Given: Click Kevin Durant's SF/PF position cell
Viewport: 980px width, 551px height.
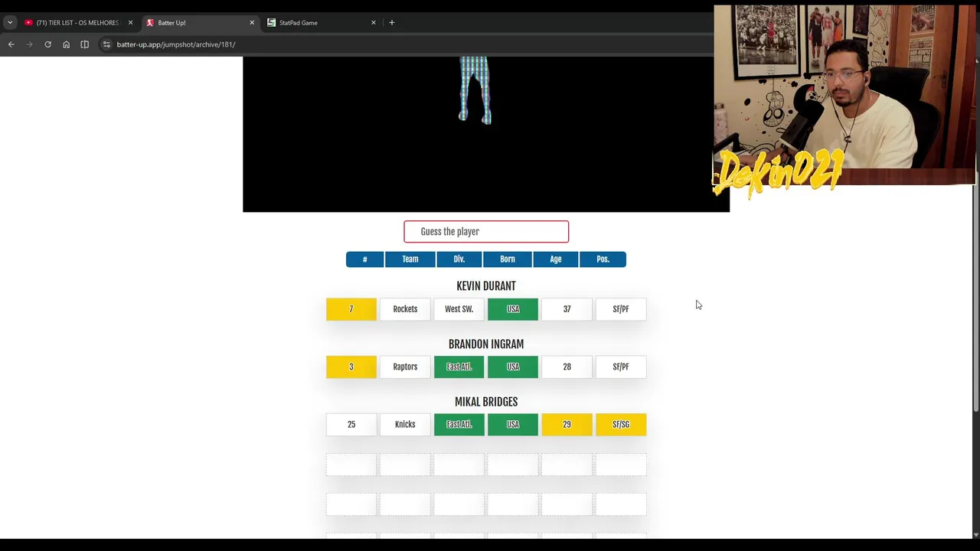Looking at the screenshot, I should click(x=621, y=309).
